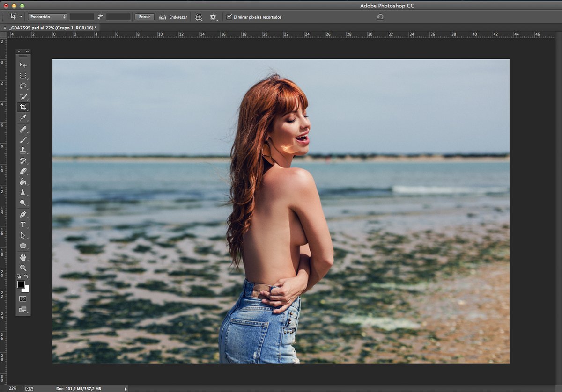
Task: Close the _G0A7595.psd document tab
Action: click(x=5, y=28)
